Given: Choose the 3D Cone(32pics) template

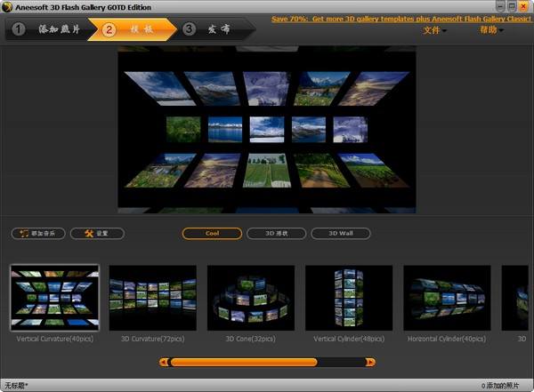Looking at the screenshot, I should tap(251, 298).
